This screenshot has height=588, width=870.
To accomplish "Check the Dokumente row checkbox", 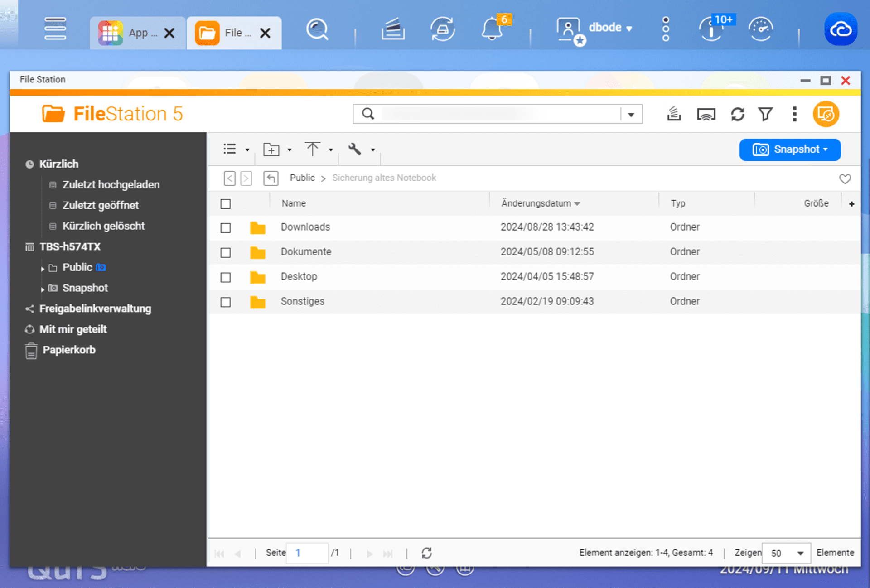I will pyautogui.click(x=225, y=252).
